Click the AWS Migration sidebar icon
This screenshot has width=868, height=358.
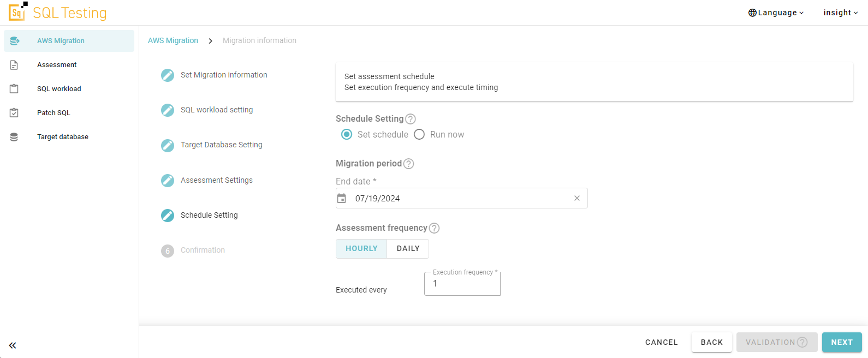[x=15, y=41]
